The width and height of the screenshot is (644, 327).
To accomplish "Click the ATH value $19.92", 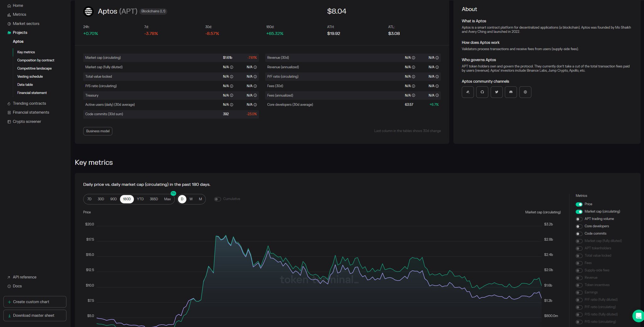I will [334, 34].
